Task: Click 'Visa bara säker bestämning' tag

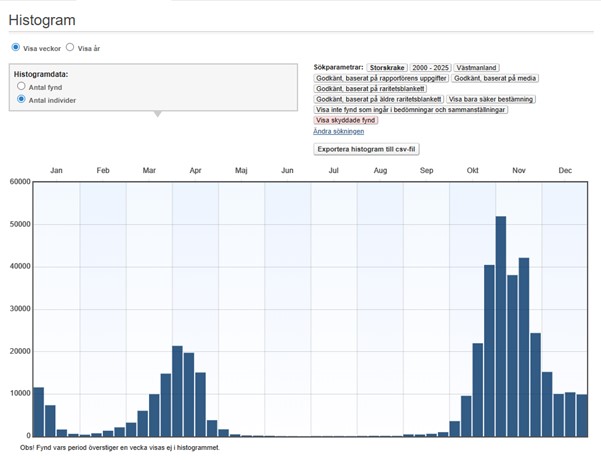Action: (x=491, y=99)
